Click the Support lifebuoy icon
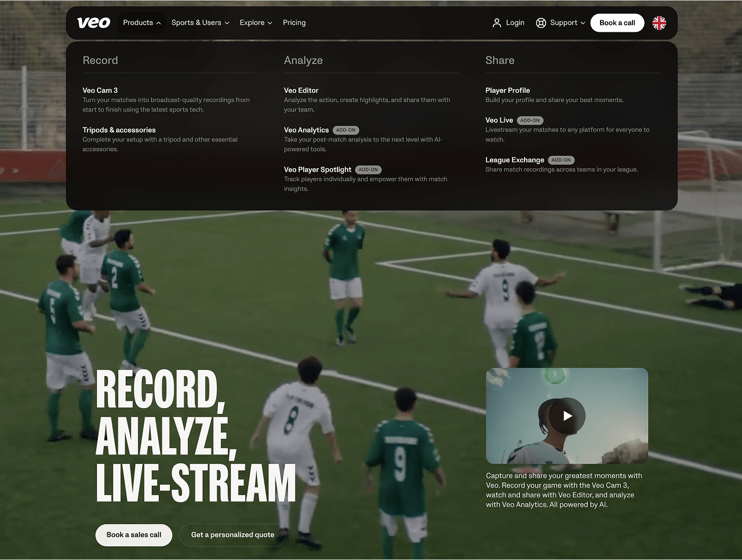 point(541,23)
